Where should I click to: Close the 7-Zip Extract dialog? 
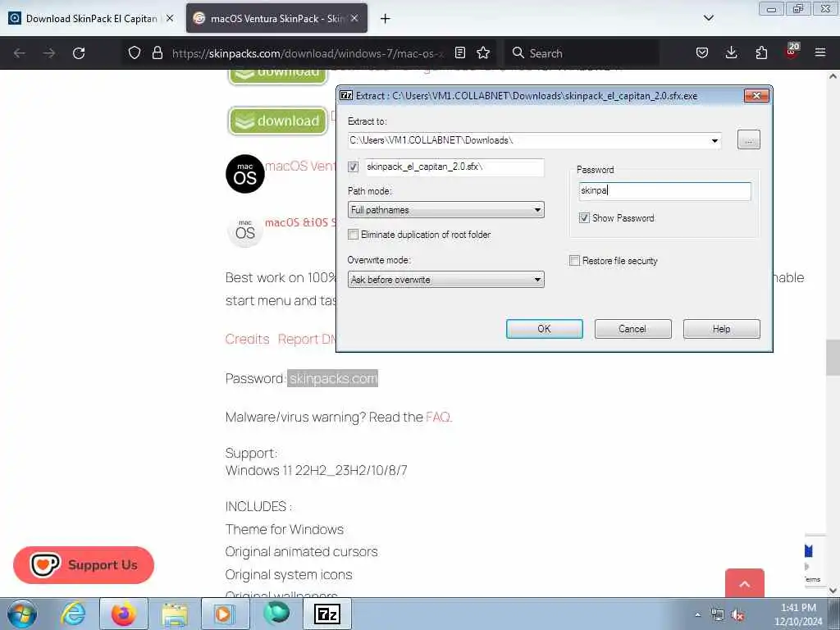click(x=756, y=95)
